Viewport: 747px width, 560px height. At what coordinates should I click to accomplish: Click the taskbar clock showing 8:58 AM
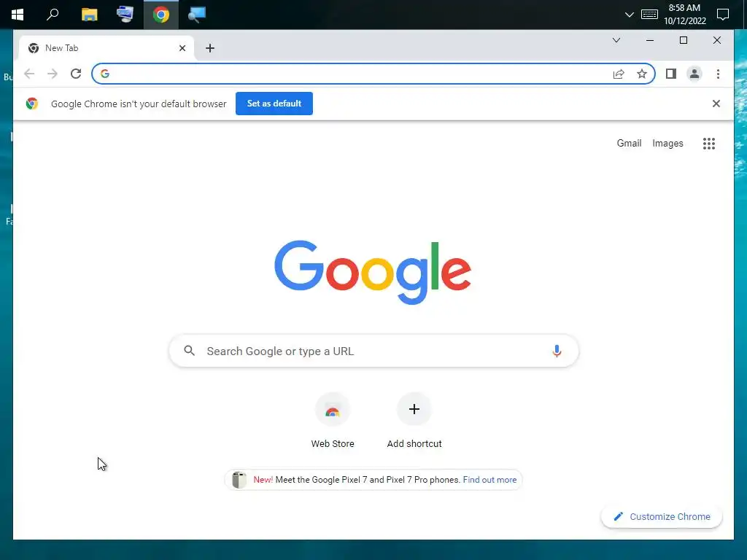point(684,15)
